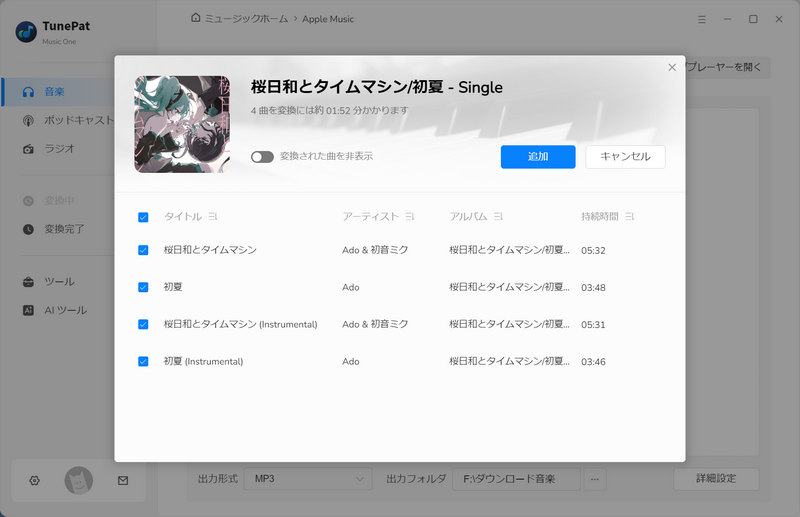Click Apple Music breadcrumb
The height and width of the screenshot is (517, 800).
coord(328,19)
